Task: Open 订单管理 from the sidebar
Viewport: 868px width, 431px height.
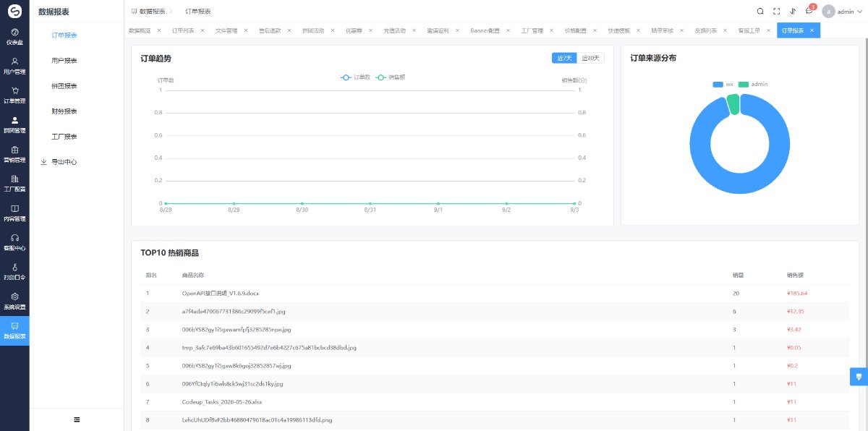Action: click(x=14, y=95)
